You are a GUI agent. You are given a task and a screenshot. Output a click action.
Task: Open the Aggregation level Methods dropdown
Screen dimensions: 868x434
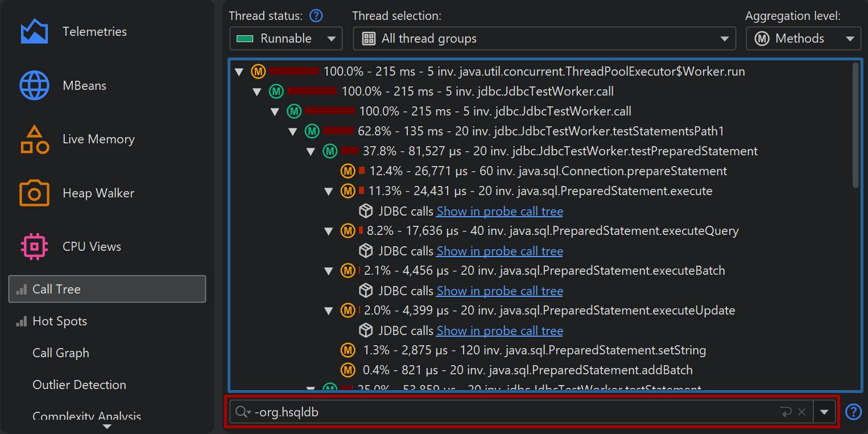coord(803,39)
